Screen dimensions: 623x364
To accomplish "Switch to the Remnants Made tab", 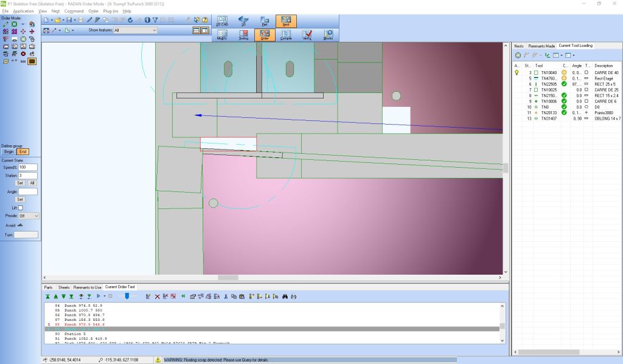I will (541, 46).
